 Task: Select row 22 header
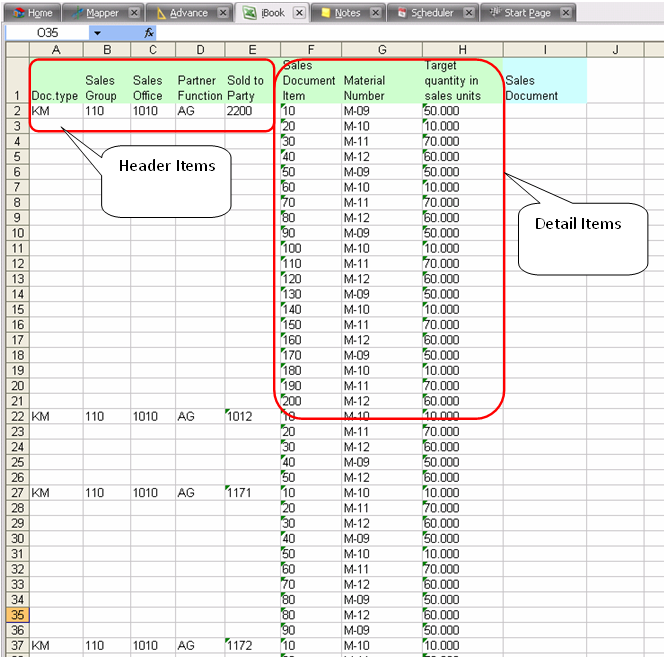(15, 415)
